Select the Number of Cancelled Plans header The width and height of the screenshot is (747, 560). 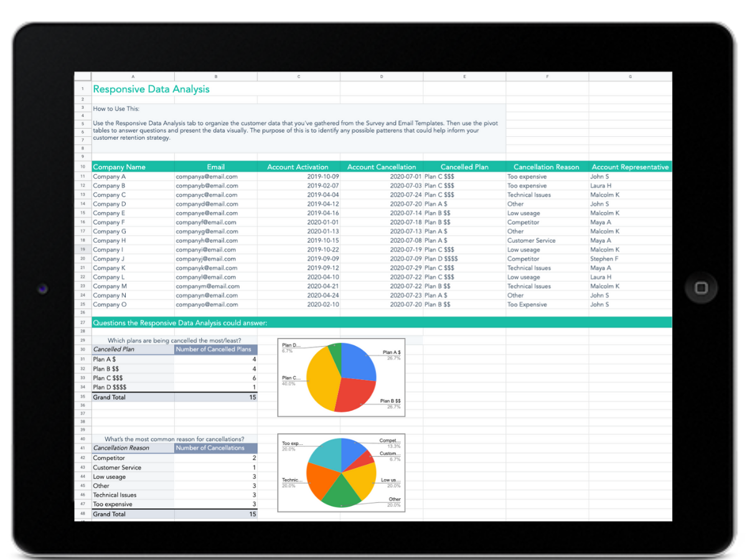tap(215, 349)
